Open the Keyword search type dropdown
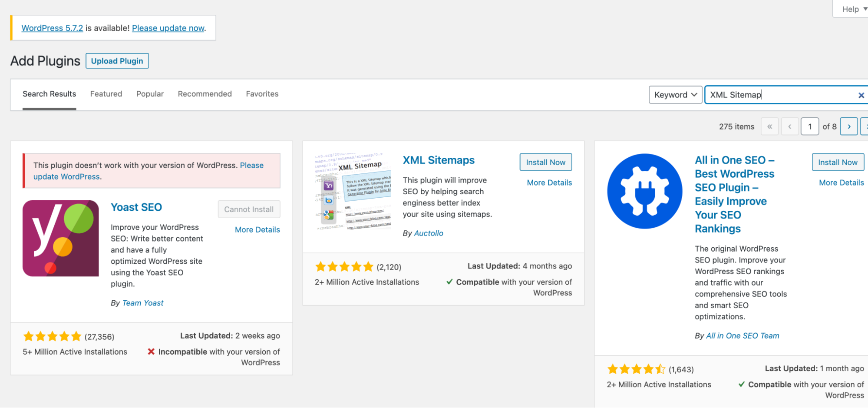Image resolution: width=868 pixels, height=408 pixels. coord(675,95)
